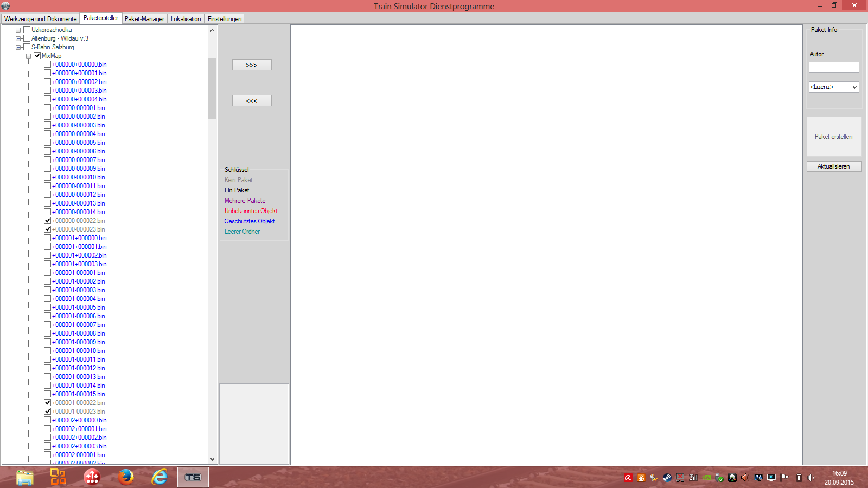Expand the Uzkorozchodka tree node
The image size is (868, 488).
point(18,30)
